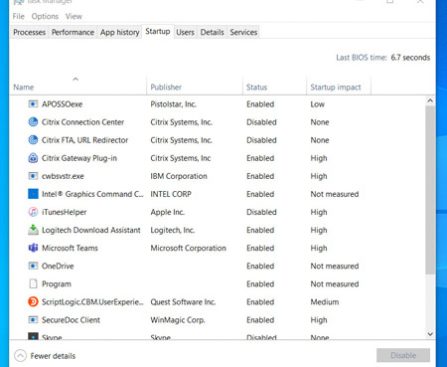Screen dimensions: 447x367
Task: Select the Citrix Connection Center entry
Action: [83, 122]
